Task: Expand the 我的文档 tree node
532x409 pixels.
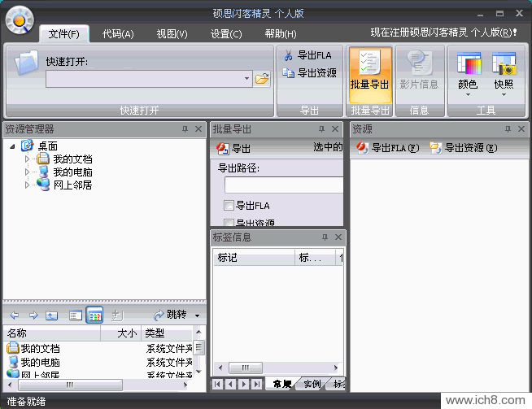Action: pyautogui.click(x=27, y=159)
